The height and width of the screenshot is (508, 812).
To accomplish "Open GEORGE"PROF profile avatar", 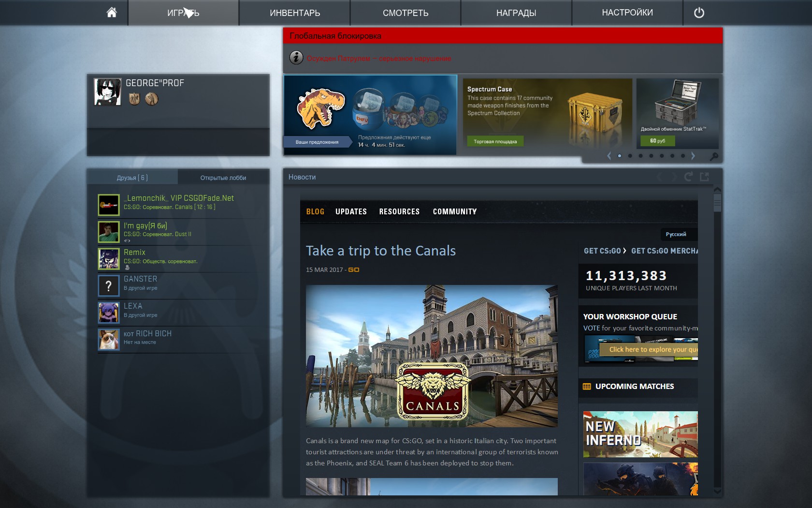I will (107, 91).
